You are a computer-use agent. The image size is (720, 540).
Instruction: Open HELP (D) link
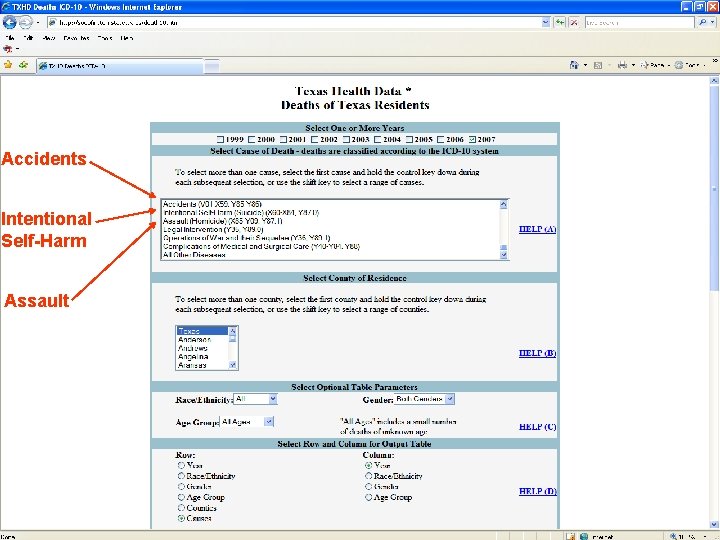pos(537,491)
